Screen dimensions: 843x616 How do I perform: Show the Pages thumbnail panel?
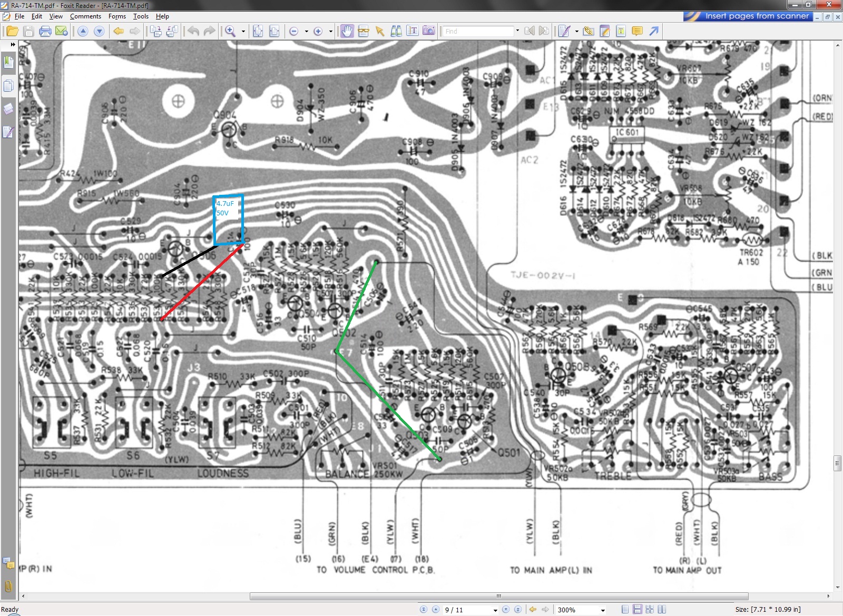click(x=8, y=85)
